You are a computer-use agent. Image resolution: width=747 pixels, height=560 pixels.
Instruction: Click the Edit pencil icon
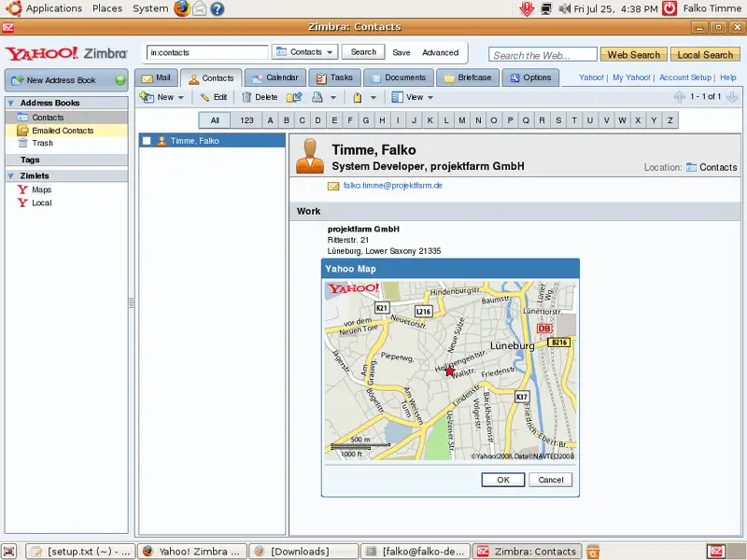click(204, 97)
